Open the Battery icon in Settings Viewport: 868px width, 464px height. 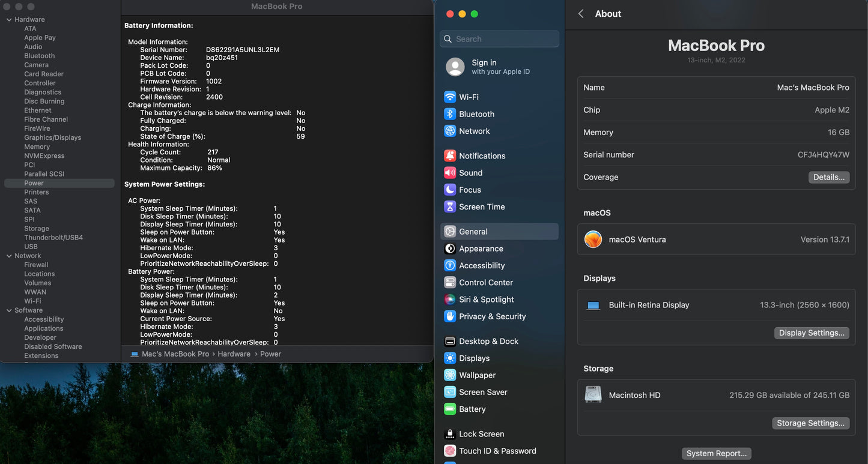(449, 409)
